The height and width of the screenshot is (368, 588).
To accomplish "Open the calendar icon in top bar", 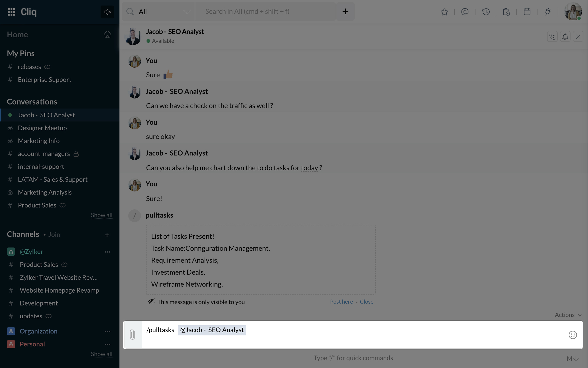I will click(x=527, y=12).
